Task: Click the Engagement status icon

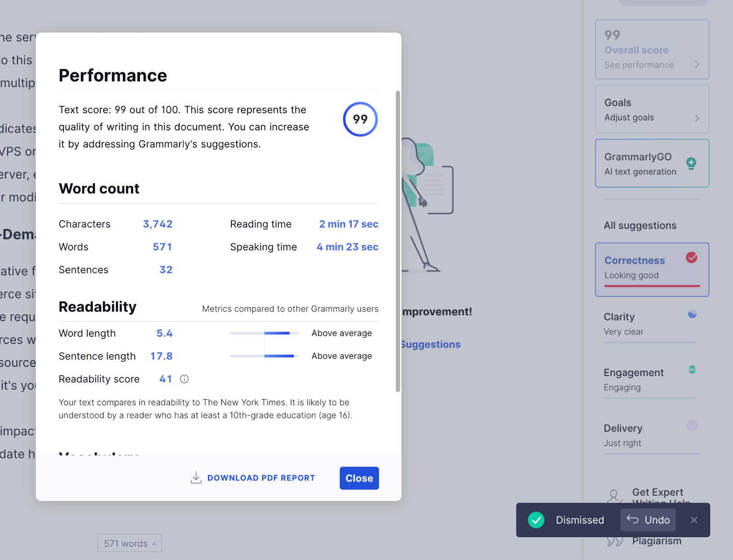Action: click(692, 370)
